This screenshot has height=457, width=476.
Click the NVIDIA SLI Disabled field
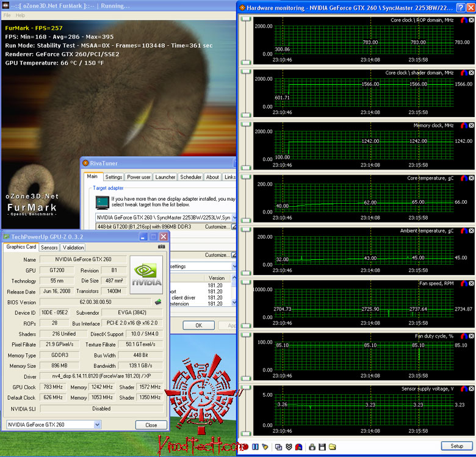pos(101,409)
